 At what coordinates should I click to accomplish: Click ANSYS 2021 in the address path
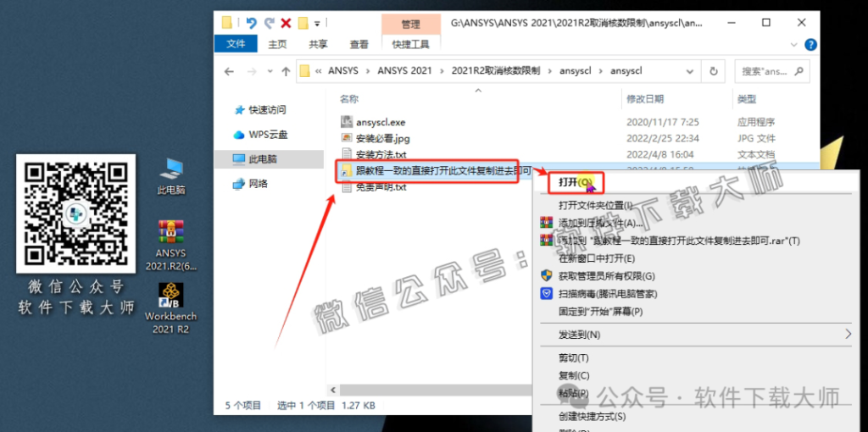click(404, 71)
